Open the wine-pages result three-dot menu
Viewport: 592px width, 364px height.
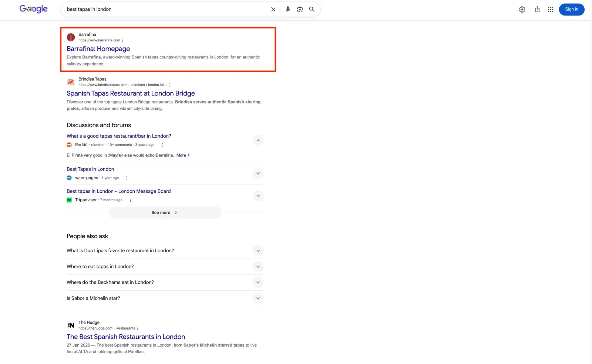[x=127, y=178]
